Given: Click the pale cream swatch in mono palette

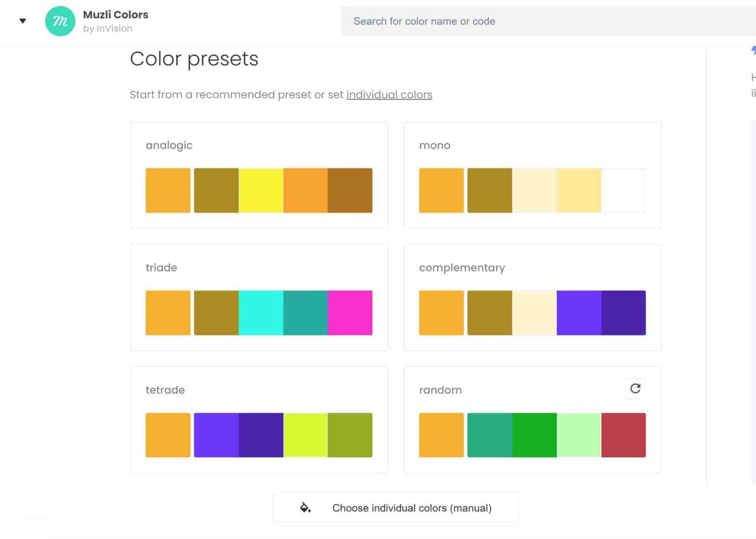Looking at the screenshot, I should click(x=535, y=190).
